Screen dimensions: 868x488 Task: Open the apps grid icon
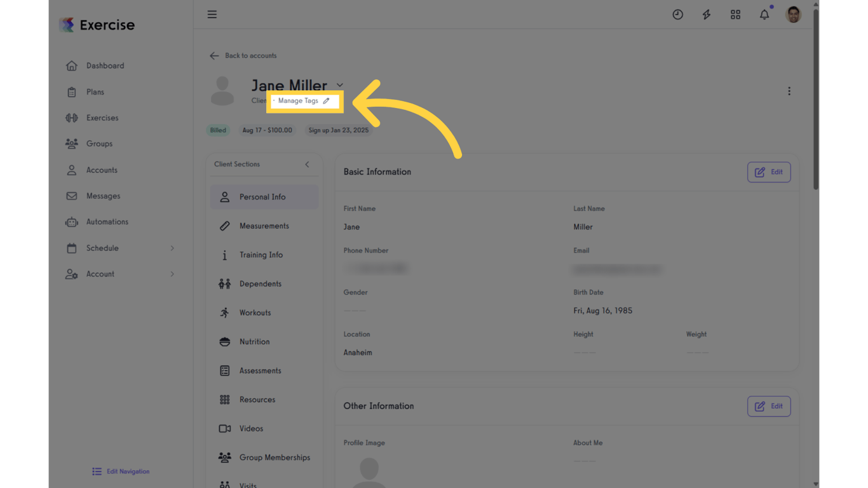tap(735, 14)
